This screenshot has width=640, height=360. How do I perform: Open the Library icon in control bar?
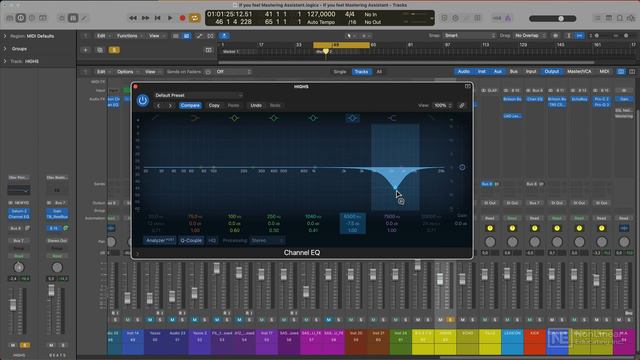pyautogui.click(x=10, y=18)
